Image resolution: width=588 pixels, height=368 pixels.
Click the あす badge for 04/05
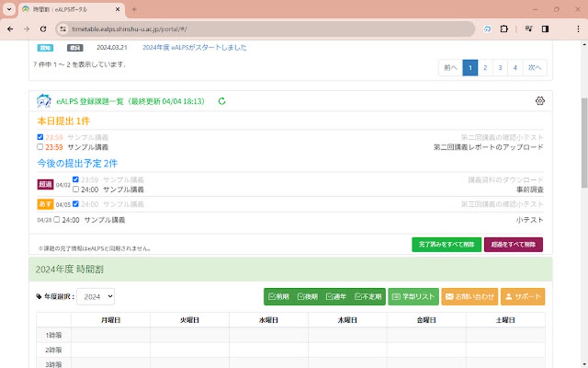[46, 204]
